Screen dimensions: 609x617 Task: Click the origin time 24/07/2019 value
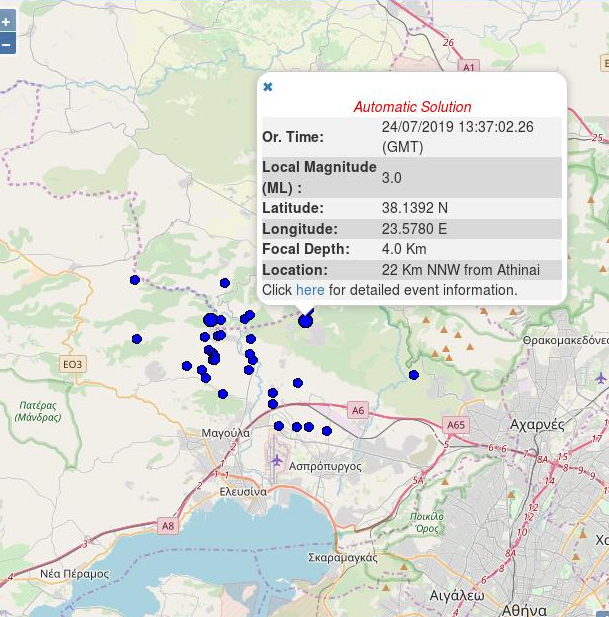(458, 137)
